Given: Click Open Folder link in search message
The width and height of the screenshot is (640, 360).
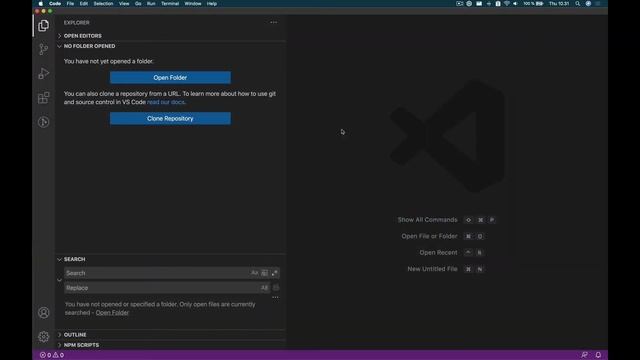Looking at the screenshot, I should coord(112,313).
